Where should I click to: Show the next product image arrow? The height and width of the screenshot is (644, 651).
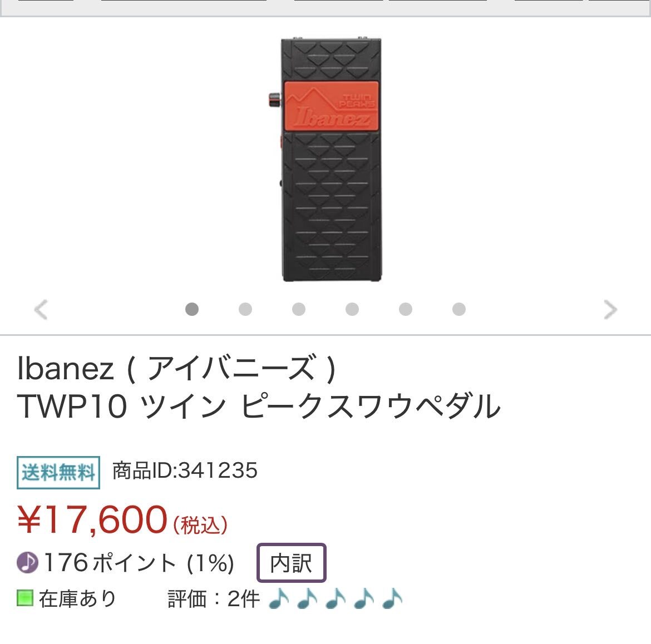pyautogui.click(x=610, y=310)
